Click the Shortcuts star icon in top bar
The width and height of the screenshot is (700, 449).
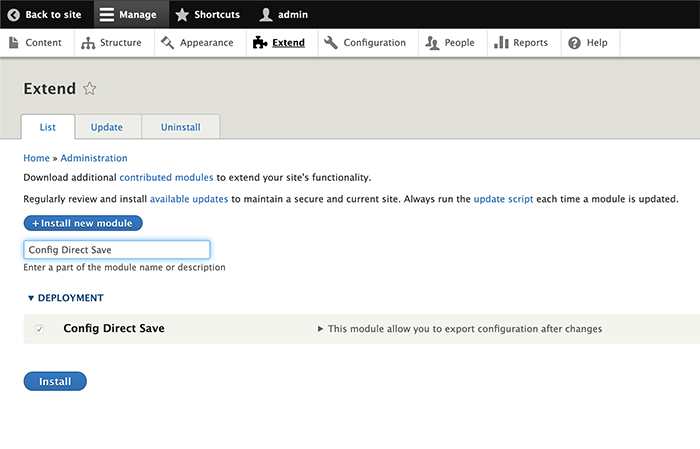click(x=182, y=15)
